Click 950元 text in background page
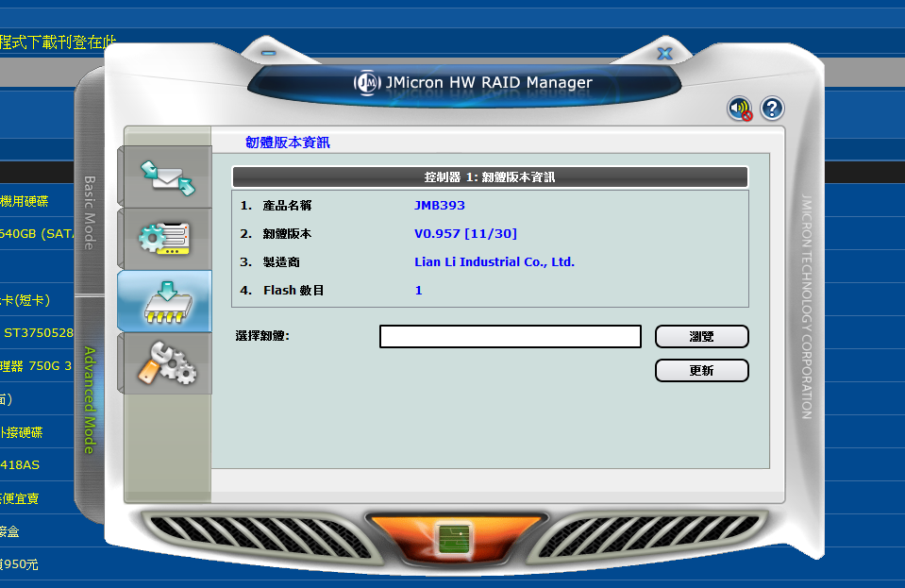This screenshot has height=588, width=905. point(20,564)
